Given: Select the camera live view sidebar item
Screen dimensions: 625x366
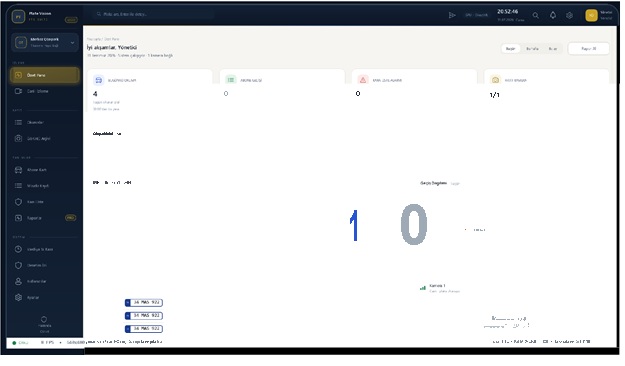Looking at the screenshot, I should pos(45,91).
